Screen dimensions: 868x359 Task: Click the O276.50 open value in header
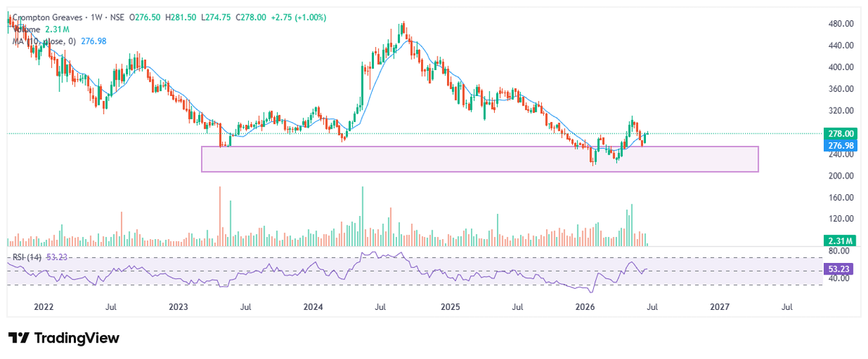coord(144,17)
